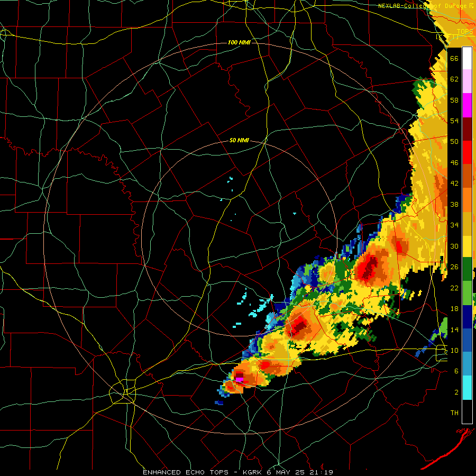Select the light pink legend swatch
The width and height of the screenshot is (476, 476).
point(467,81)
